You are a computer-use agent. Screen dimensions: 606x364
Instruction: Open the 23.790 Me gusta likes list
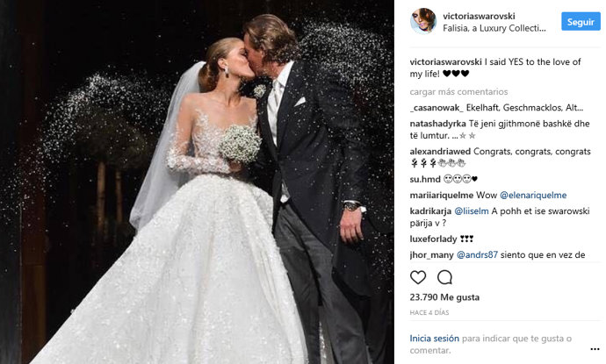tap(444, 297)
